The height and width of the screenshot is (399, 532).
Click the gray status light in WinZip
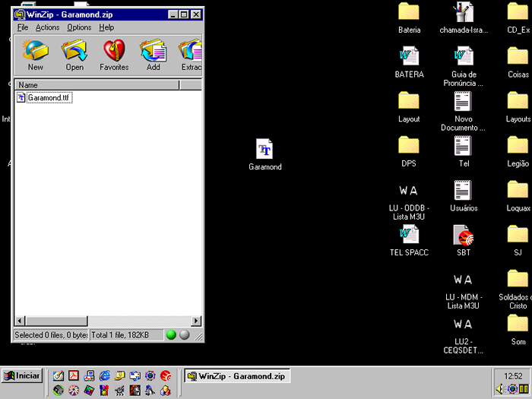[184, 335]
